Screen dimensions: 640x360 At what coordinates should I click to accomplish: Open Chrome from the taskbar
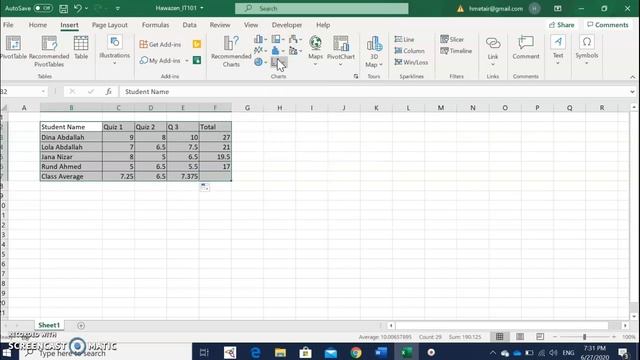coord(356,352)
